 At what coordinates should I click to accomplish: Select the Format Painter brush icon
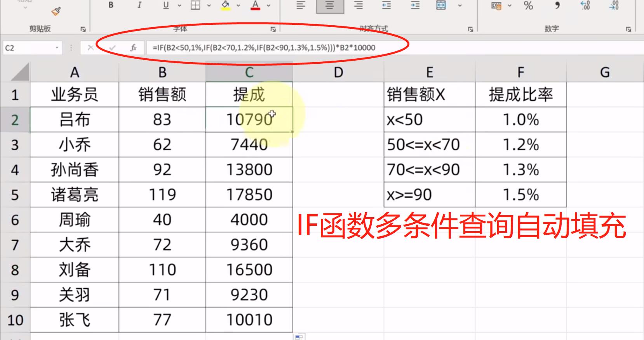tap(56, 11)
